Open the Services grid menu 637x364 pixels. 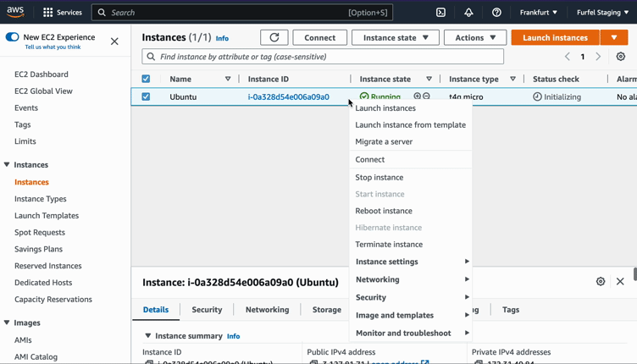62,13
